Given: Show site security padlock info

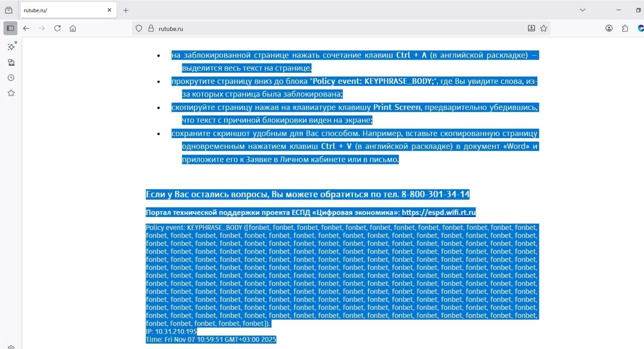Looking at the screenshot, I should (151, 28).
